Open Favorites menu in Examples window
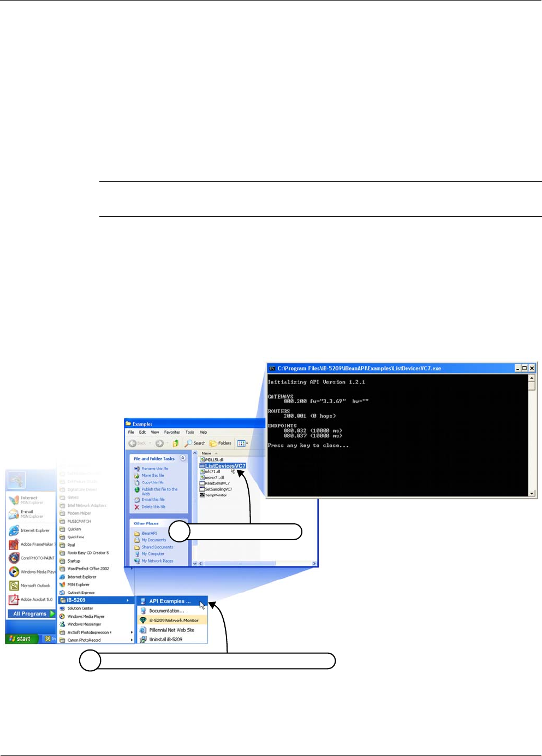The image size is (542, 756). point(172,432)
